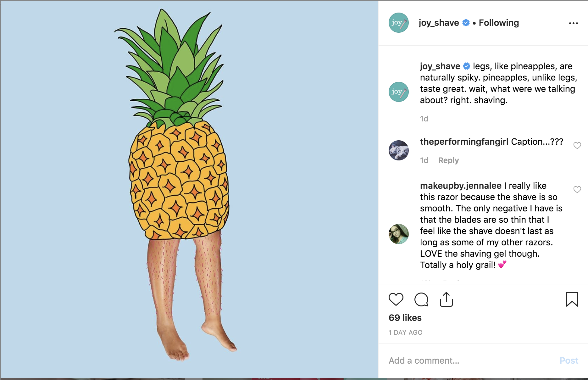The width and height of the screenshot is (588, 380).
Task: Open the joy_shave username in the header
Action: pyautogui.click(x=439, y=23)
